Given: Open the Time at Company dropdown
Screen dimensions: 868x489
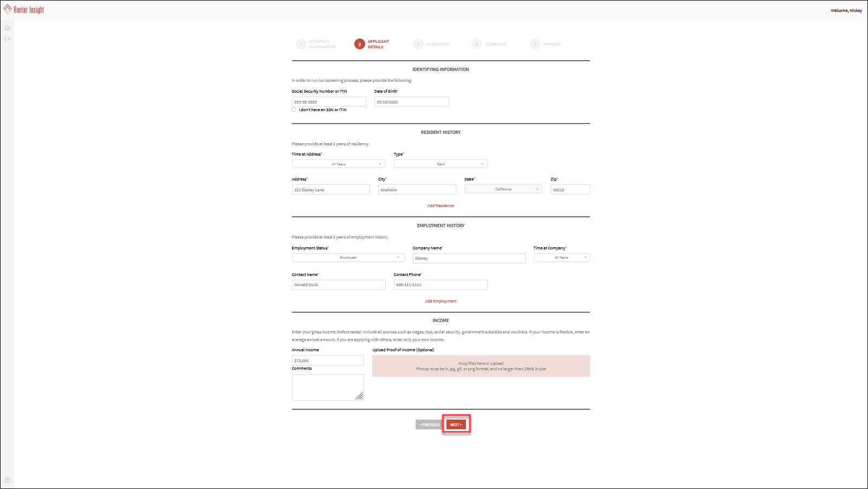Looking at the screenshot, I should 561,258.
